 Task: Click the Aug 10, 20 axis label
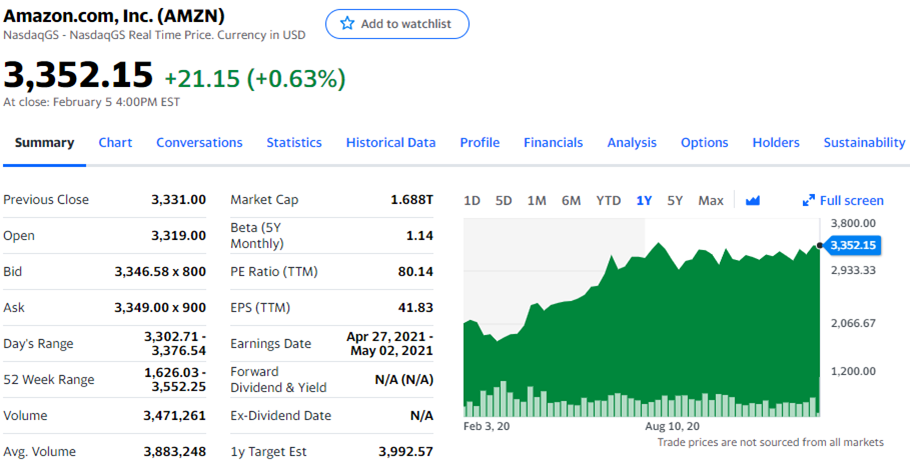click(x=672, y=426)
